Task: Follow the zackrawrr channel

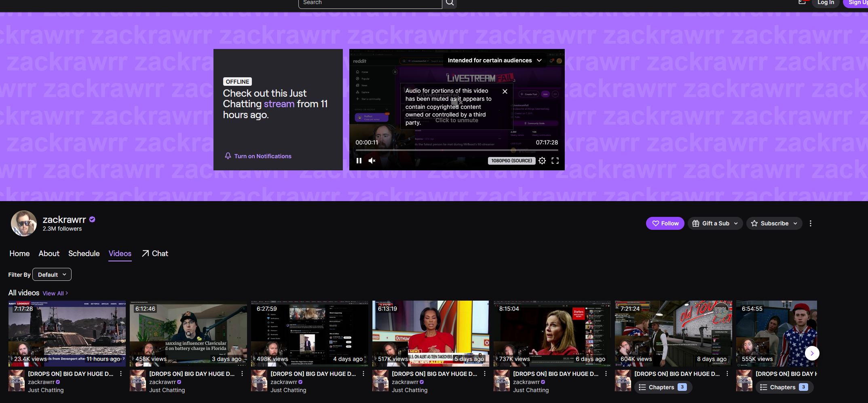Action: pyautogui.click(x=665, y=223)
